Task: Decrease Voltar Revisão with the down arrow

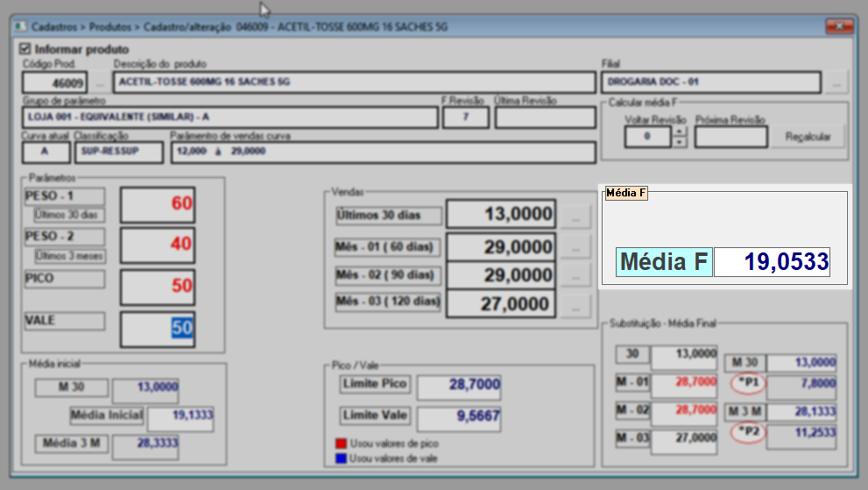Action: [x=680, y=142]
